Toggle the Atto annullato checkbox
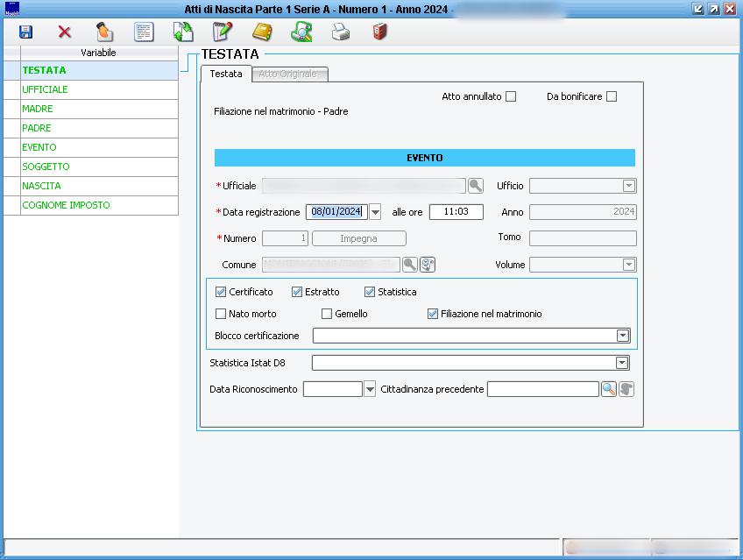The width and height of the screenshot is (743, 560). point(511,96)
